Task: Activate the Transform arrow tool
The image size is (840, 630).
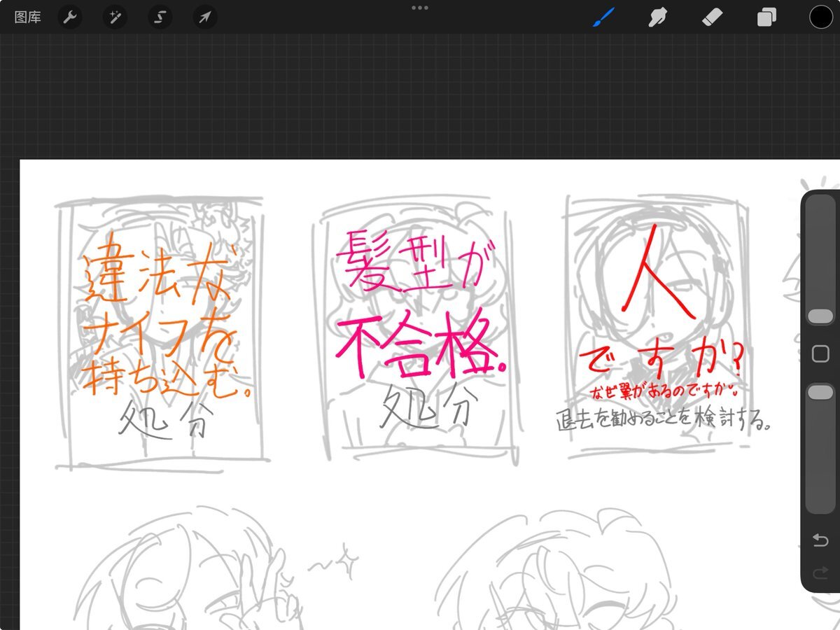Action: tap(204, 17)
